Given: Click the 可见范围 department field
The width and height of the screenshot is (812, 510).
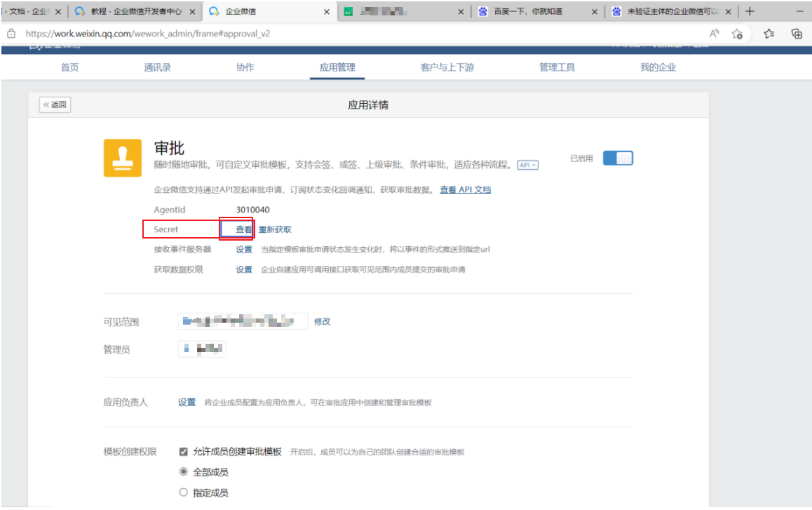Looking at the screenshot, I should (243, 321).
